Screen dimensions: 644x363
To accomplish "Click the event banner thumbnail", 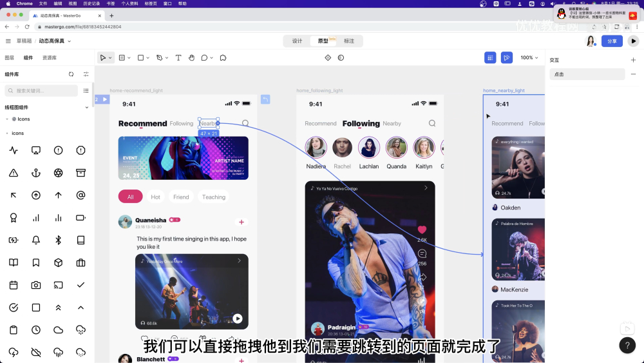I will click(x=183, y=158).
